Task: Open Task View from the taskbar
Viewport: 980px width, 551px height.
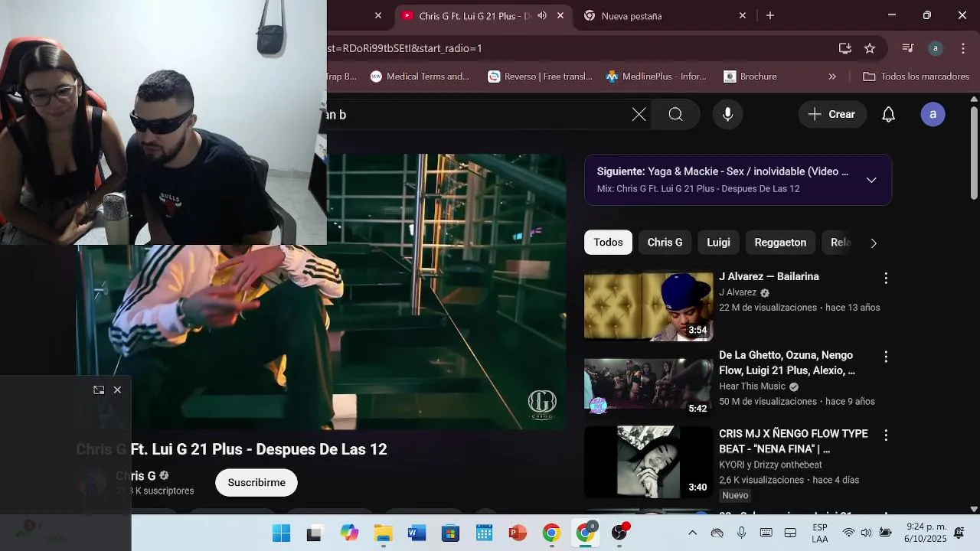Action: (x=315, y=533)
